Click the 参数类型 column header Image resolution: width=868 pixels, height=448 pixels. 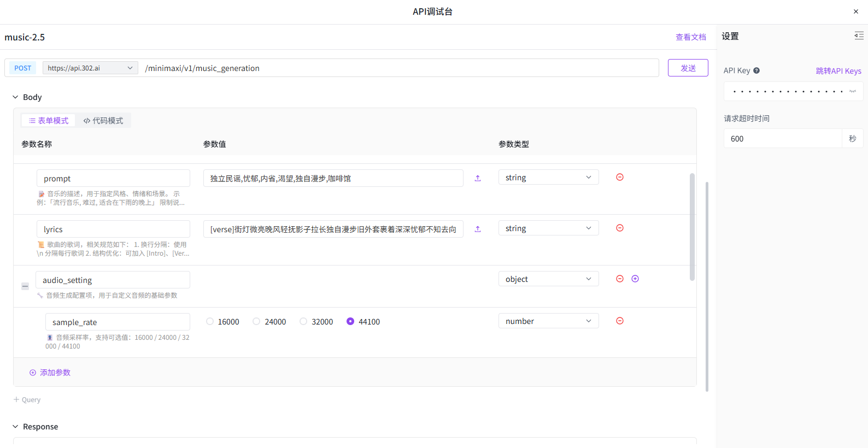514,144
